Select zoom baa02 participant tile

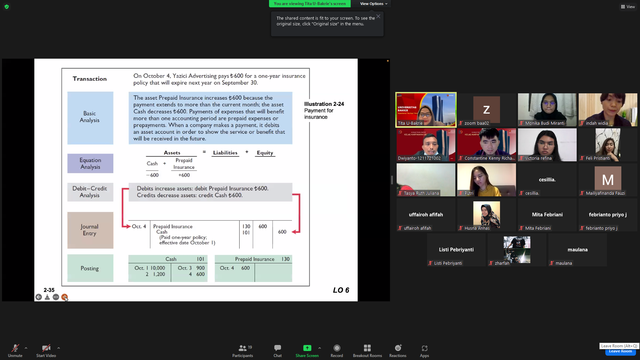487,110
